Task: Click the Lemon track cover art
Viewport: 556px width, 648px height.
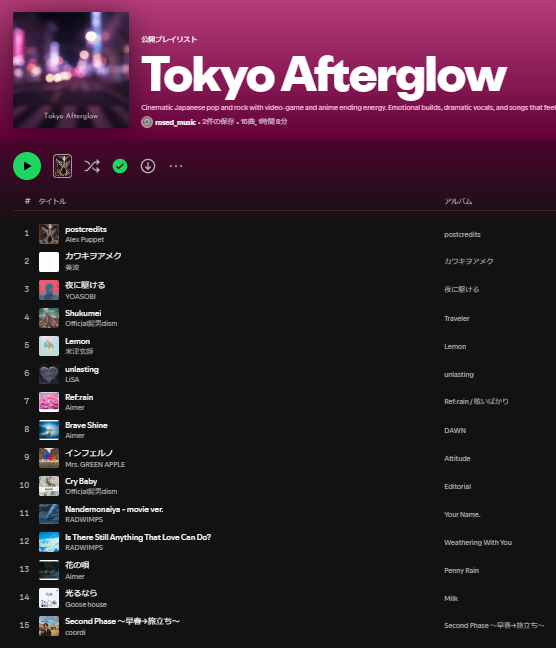Action: pyautogui.click(x=49, y=346)
